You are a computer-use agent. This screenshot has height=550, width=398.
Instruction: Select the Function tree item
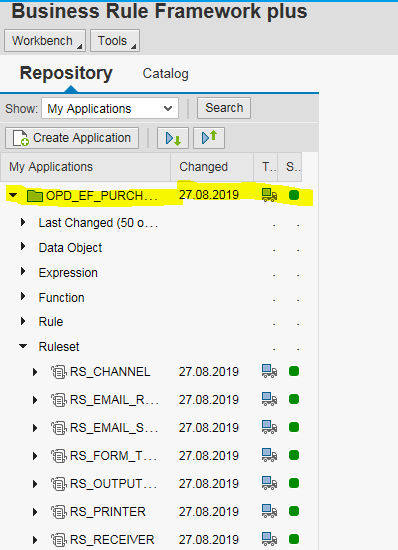tap(61, 297)
